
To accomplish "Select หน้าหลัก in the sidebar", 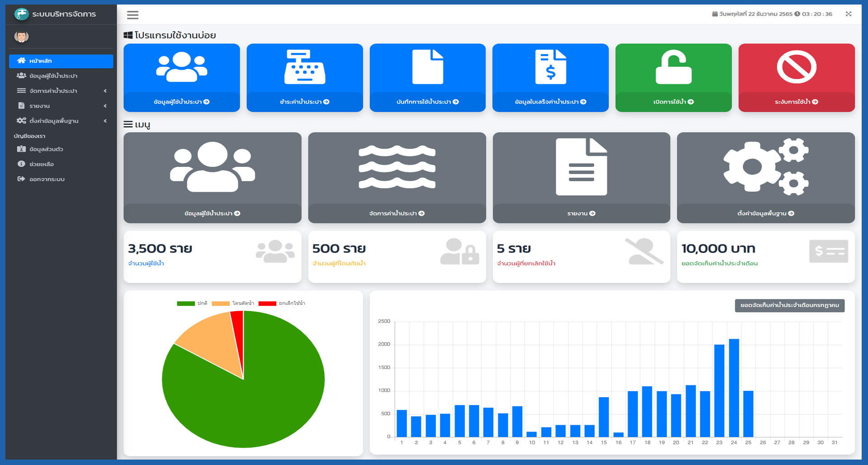I will [61, 61].
